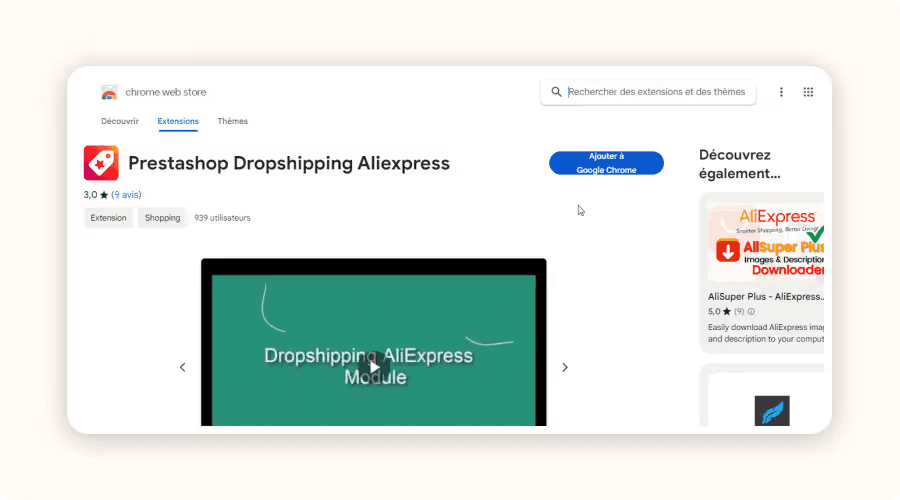900x500 pixels.
Task: Click Ajouter à Google Chrome button
Action: click(x=606, y=163)
